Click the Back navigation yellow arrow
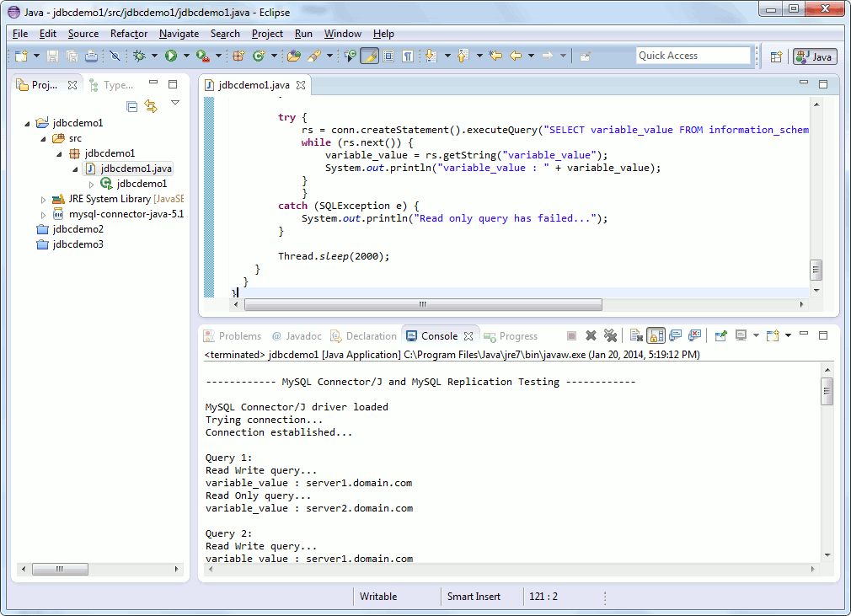 click(516, 56)
